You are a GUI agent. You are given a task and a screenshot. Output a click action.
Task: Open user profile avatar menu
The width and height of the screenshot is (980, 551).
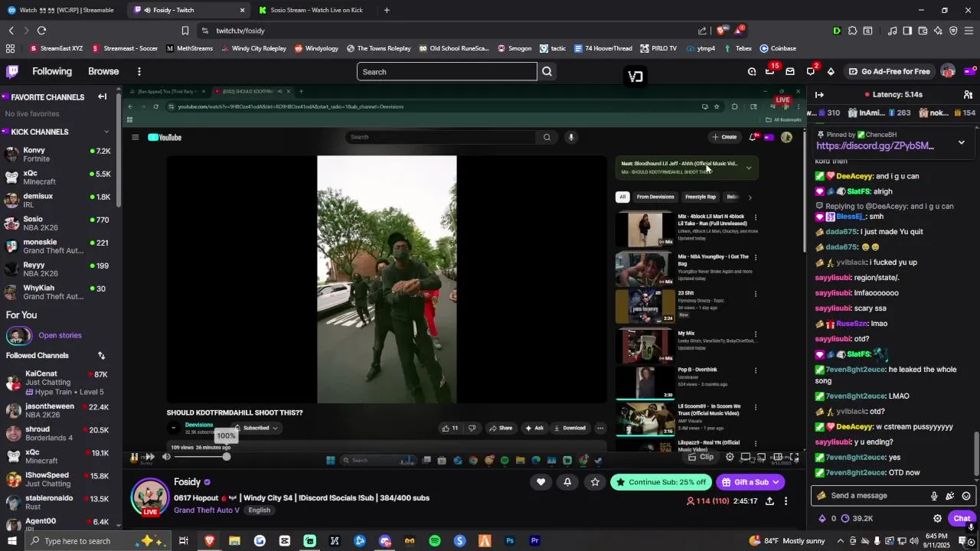[x=948, y=71]
